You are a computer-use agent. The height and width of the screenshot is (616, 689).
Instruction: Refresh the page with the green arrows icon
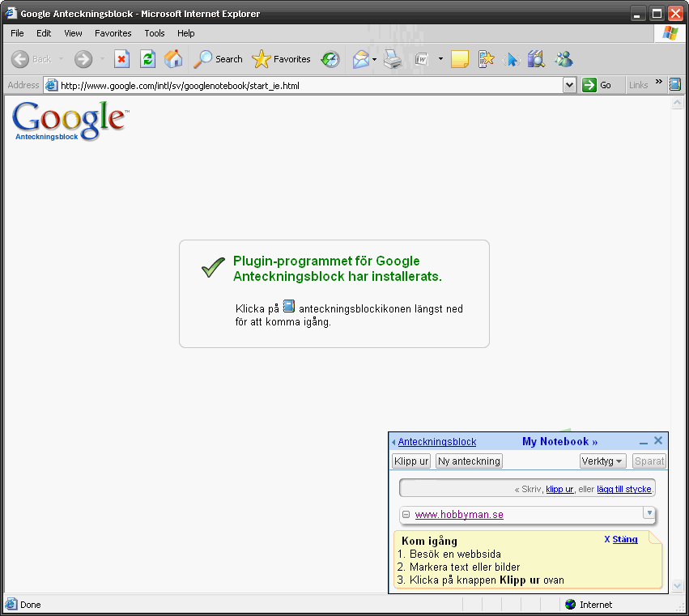pyautogui.click(x=147, y=59)
